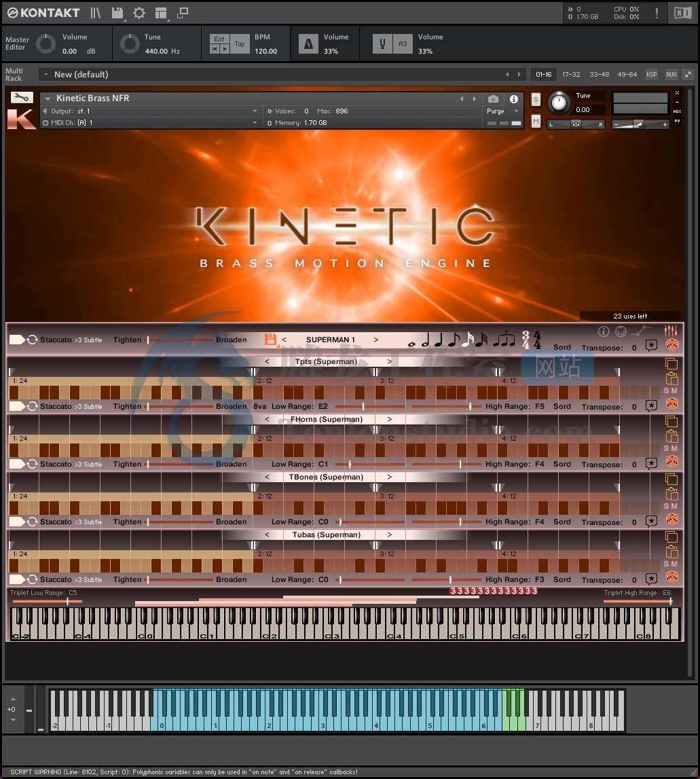Open the workspace layout panel icon

click(161, 13)
